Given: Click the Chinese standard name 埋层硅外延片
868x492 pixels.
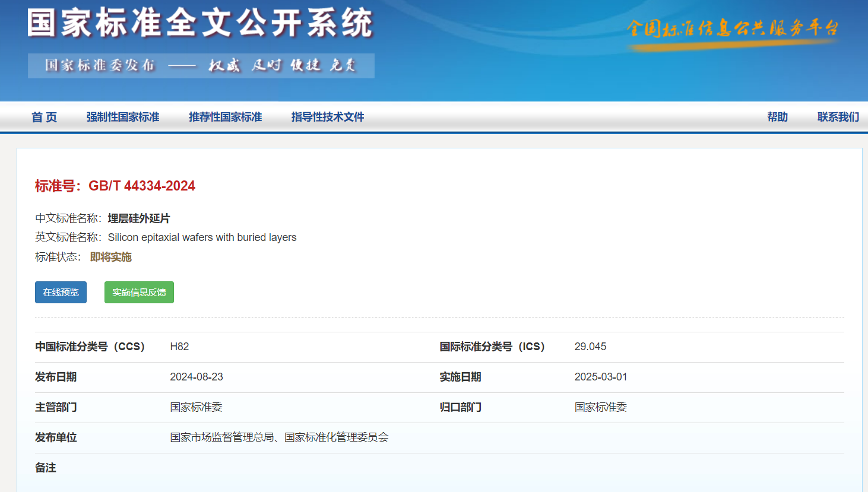Looking at the screenshot, I should coord(139,219).
